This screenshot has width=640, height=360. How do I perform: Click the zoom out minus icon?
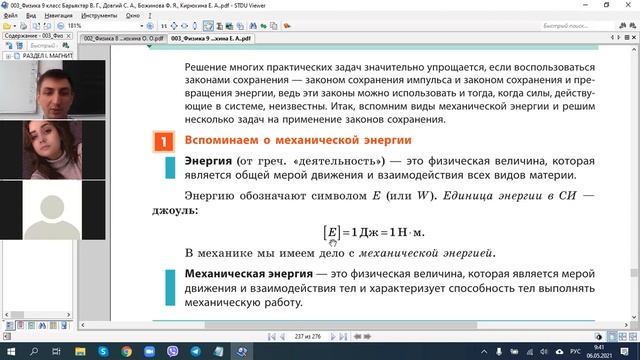61,26
